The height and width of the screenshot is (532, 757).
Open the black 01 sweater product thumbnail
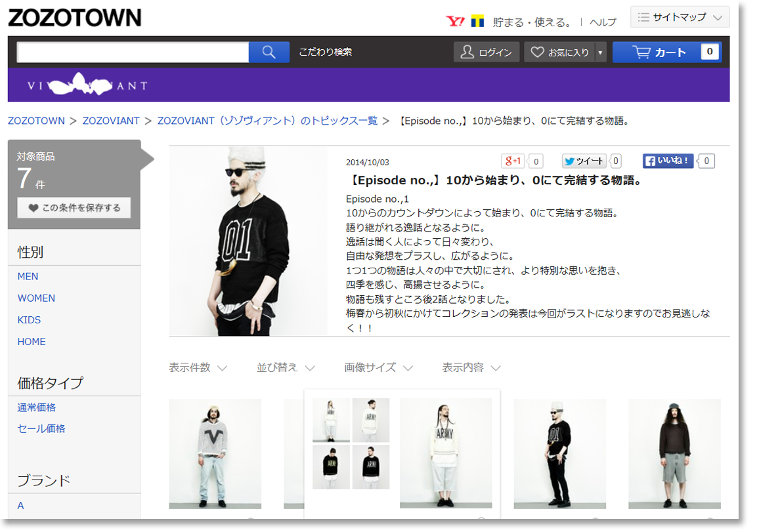pyautogui.click(x=560, y=454)
